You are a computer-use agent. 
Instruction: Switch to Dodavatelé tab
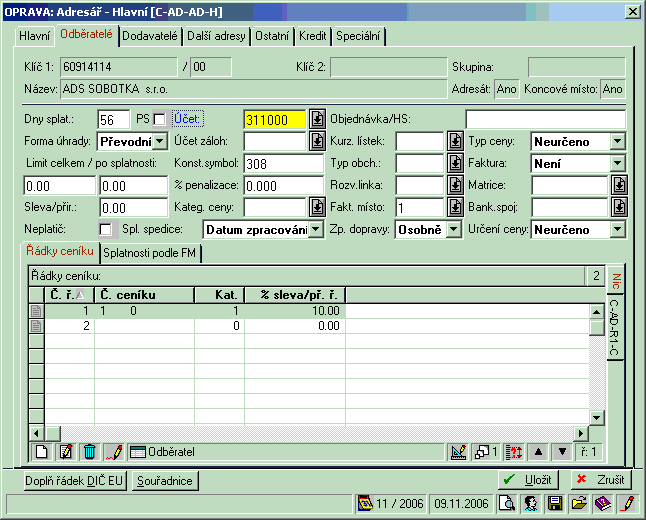coord(150,36)
